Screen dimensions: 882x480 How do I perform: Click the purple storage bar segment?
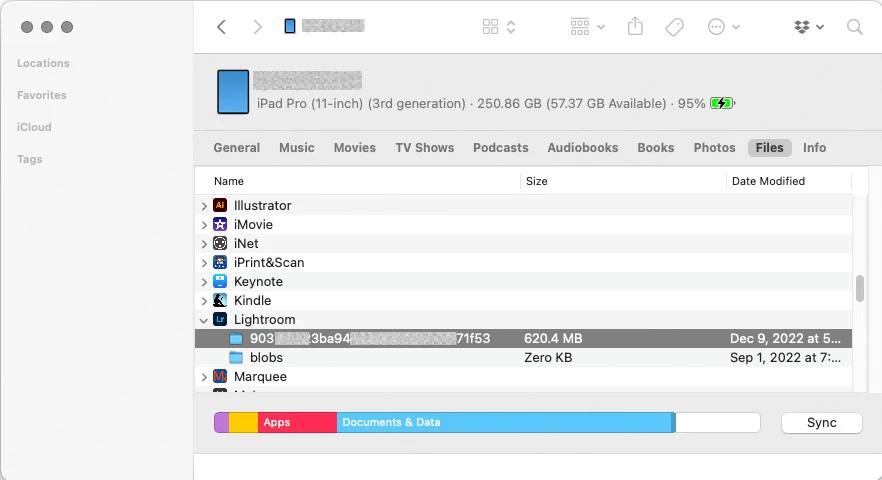pyautogui.click(x=222, y=423)
